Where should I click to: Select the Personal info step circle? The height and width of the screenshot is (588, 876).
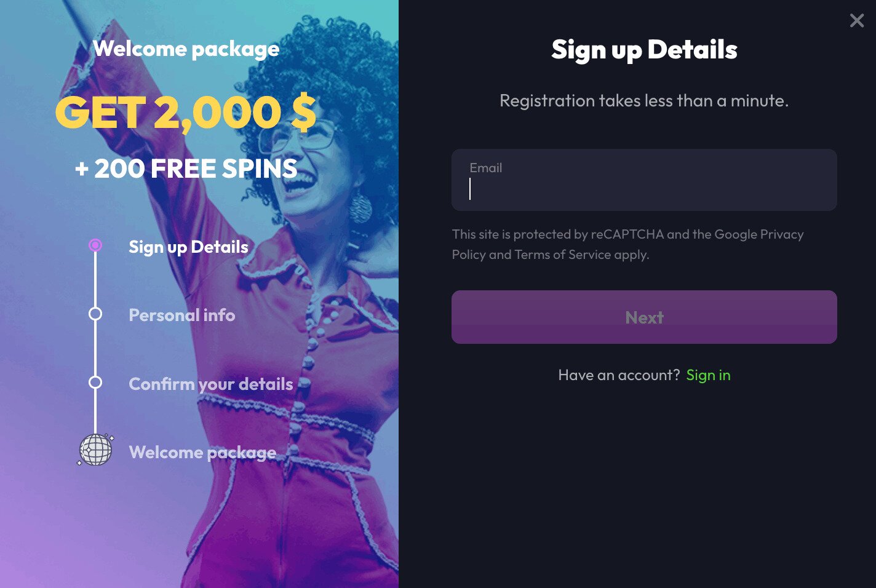[95, 314]
